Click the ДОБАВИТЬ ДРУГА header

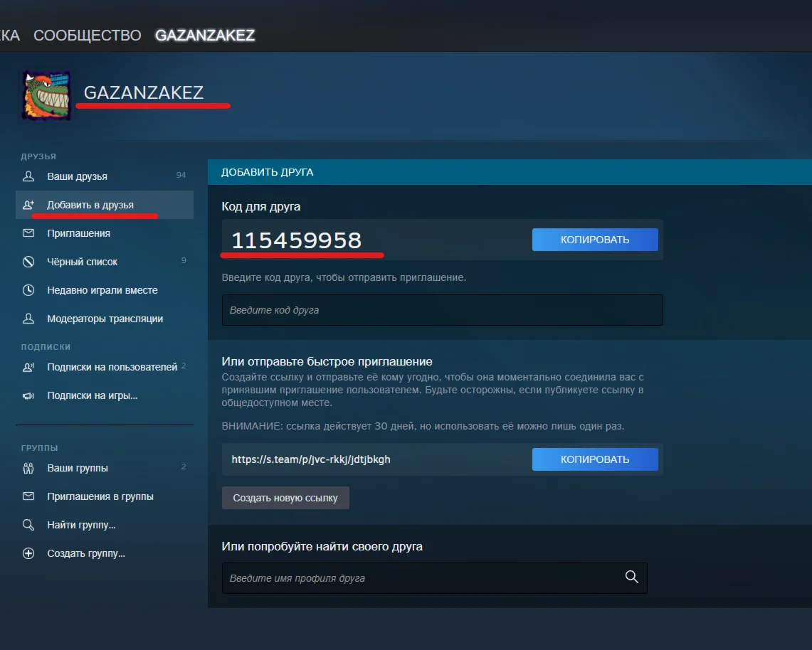(x=267, y=172)
